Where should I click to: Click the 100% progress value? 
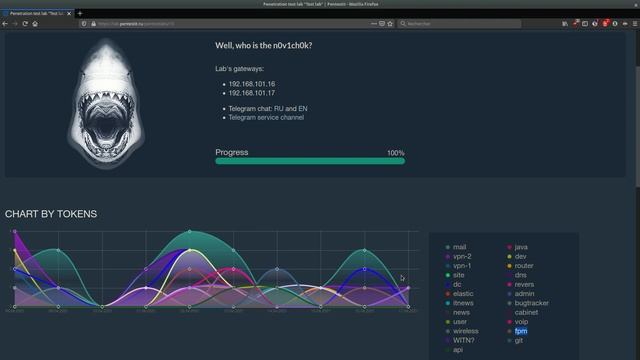click(x=396, y=153)
